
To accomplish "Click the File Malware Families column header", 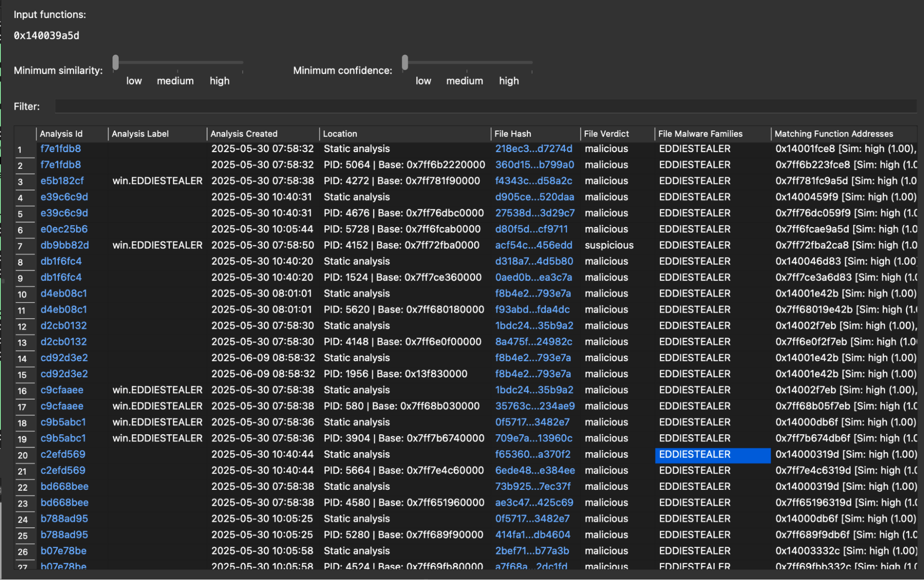I will point(700,134).
